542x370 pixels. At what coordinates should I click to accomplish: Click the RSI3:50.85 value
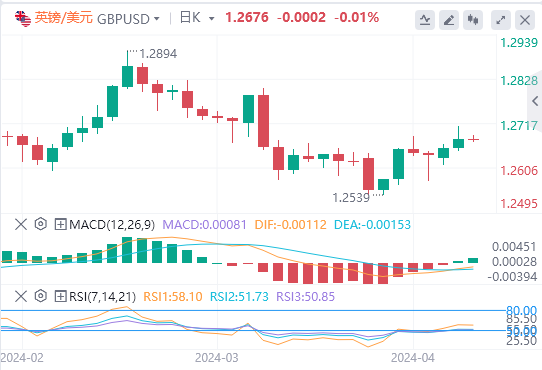(306, 297)
